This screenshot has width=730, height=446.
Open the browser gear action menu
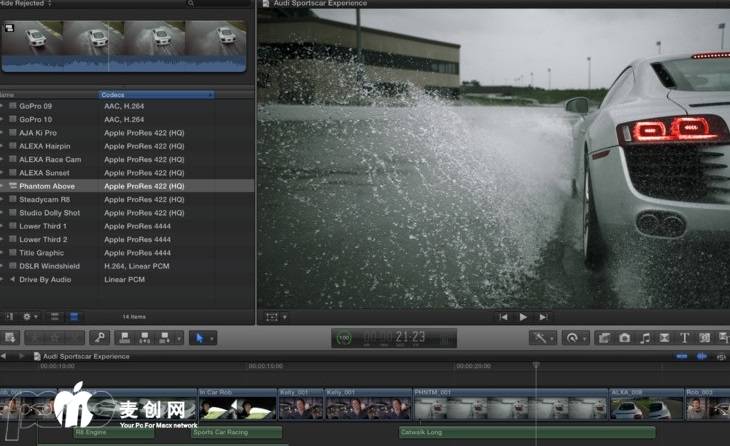coord(29,316)
